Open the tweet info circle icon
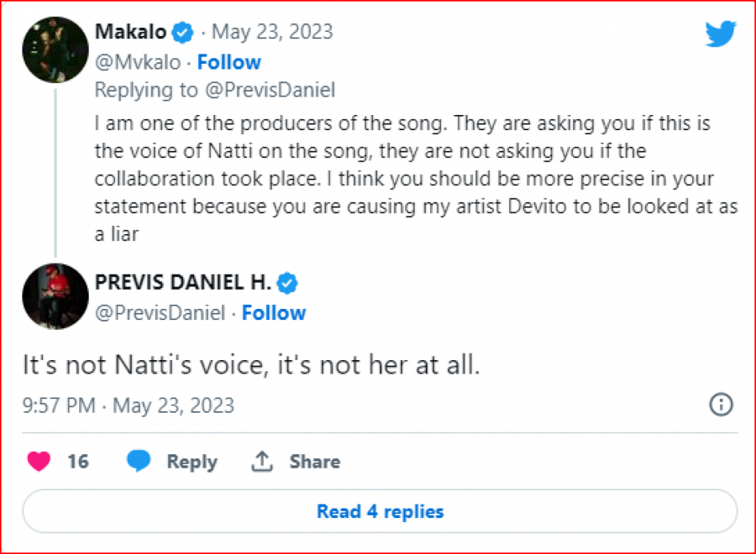The width and height of the screenshot is (756, 554). pyautogui.click(x=722, y=405)
